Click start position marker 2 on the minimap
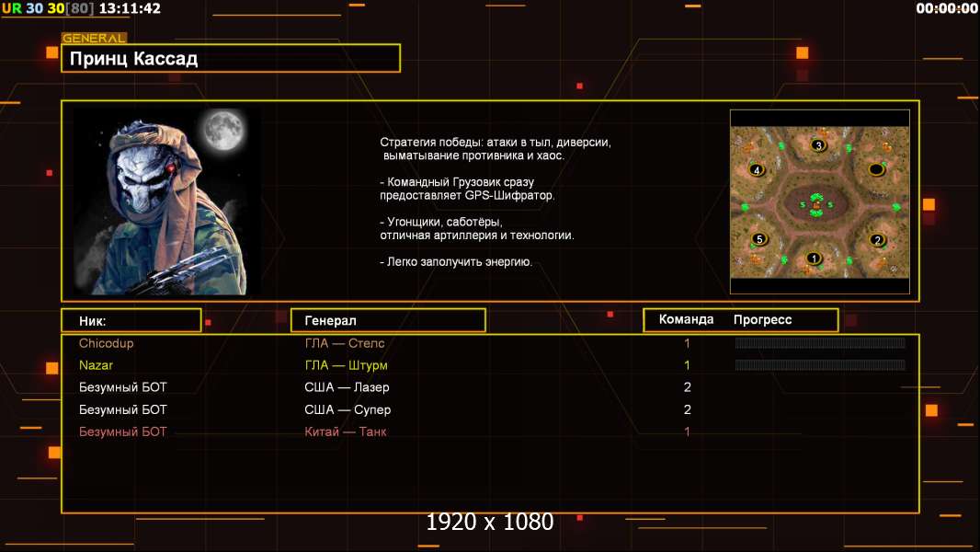The width and height of the screenshot is (980, 552). click(x=878, y=239)
